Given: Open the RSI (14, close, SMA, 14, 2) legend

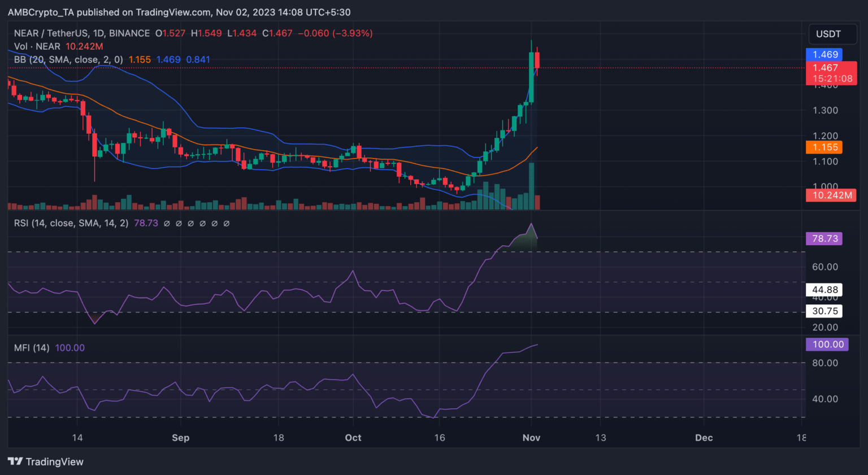Looking at the screenshot, I should [71, 224].
